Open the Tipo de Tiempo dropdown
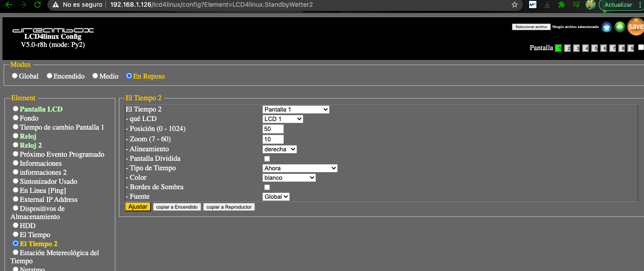Image resolution: width=644 pixels, height=271 pixels. point(300,168)
